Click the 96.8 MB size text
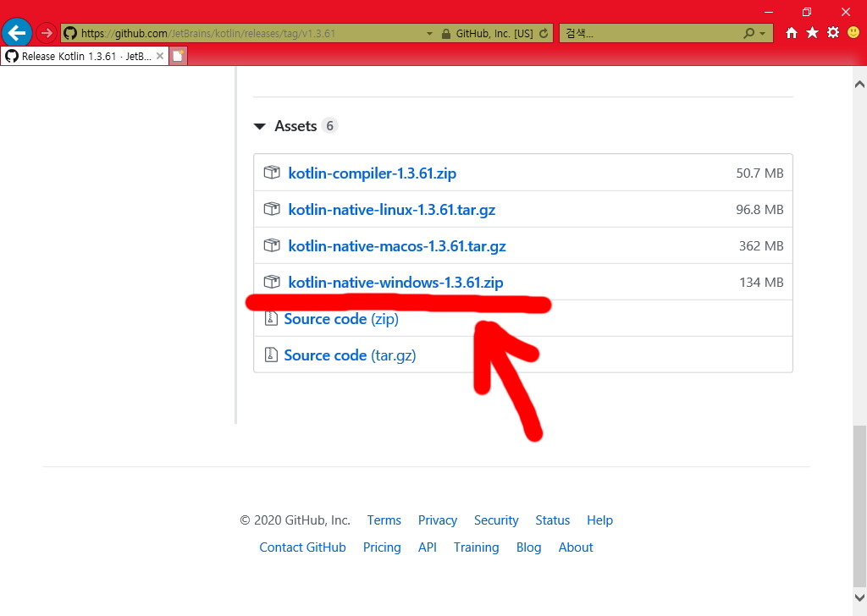Viewport: 867px width, 616px height. pyautogui.click(x=759, y=209)
